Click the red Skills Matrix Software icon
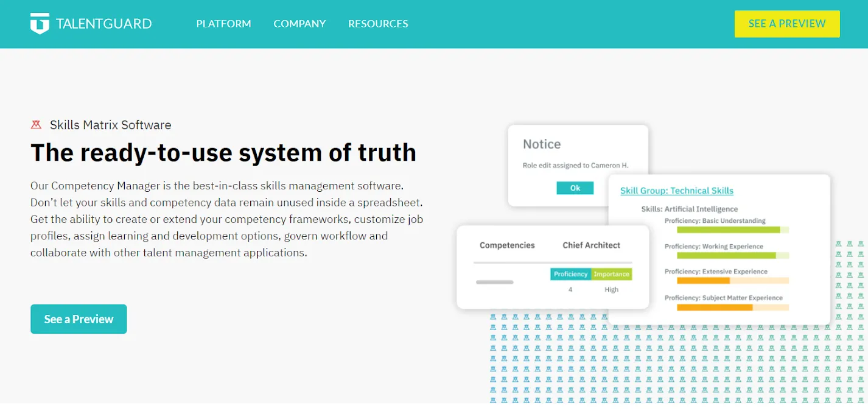 coord(37,125)
